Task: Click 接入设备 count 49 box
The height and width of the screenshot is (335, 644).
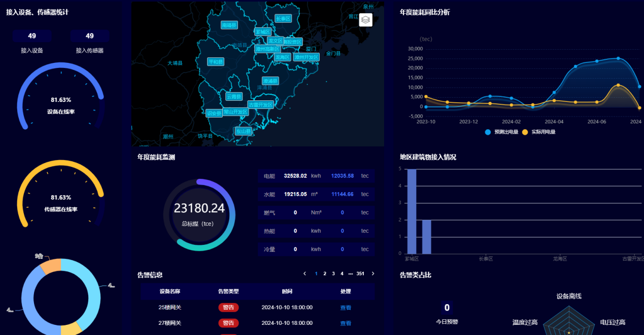Action: [32, 36]
